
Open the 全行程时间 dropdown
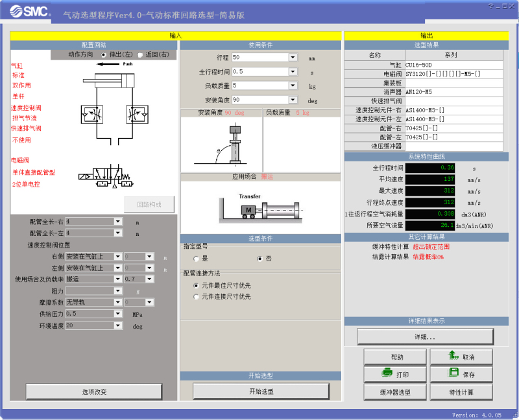(x=293, y=71)
